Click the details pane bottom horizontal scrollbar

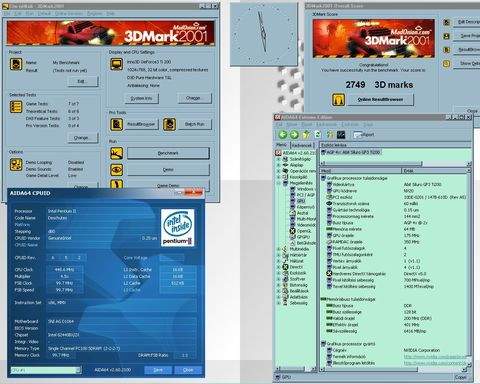tap(393, 370)
